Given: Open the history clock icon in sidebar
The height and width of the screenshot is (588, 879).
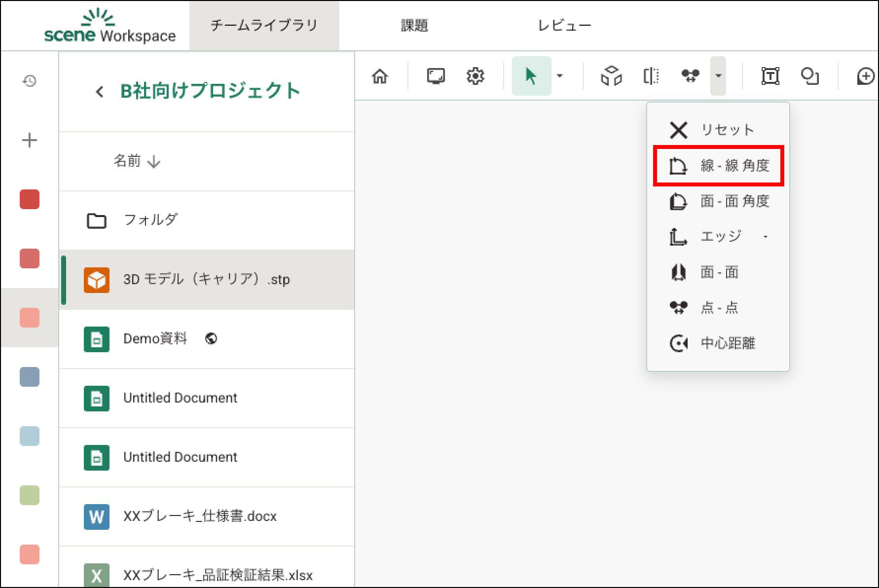Looking at the screenshot, I should point(30,81).
